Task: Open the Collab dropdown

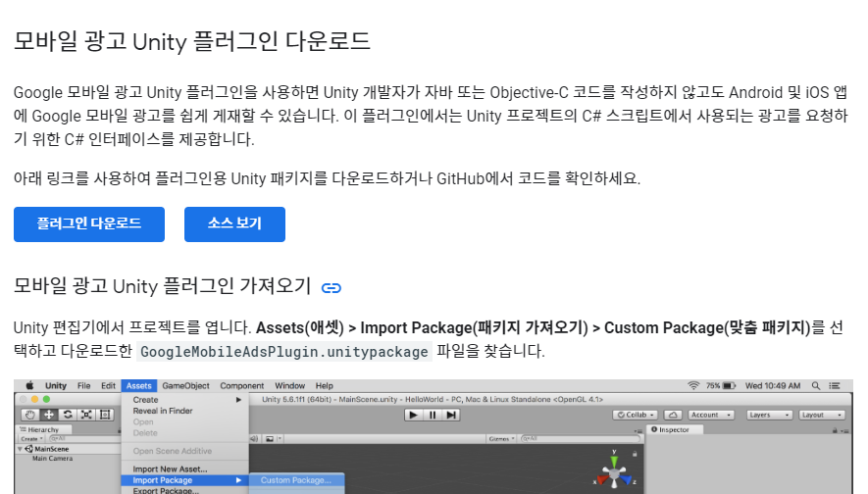Action: click(636, 415)
